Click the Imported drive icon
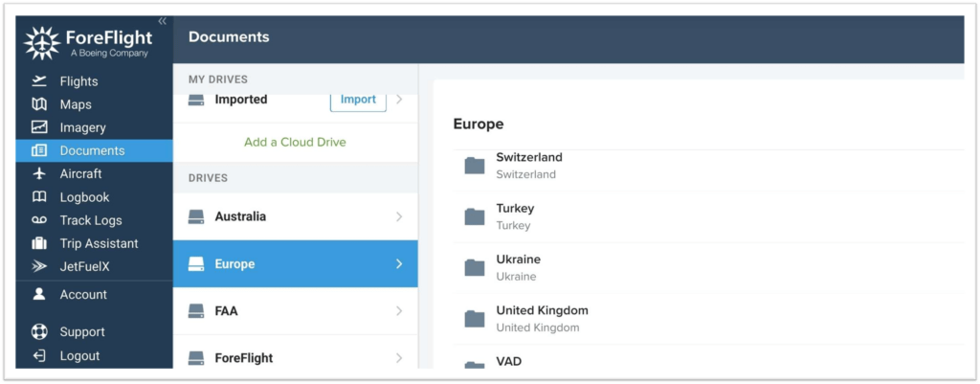980x384 pixels. coord(196,100)
